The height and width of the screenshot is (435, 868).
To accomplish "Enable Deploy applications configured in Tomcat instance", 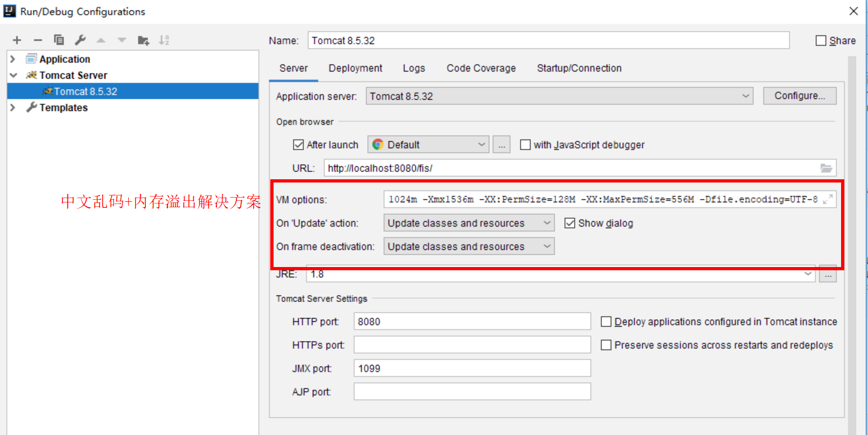I will (606, 321).
